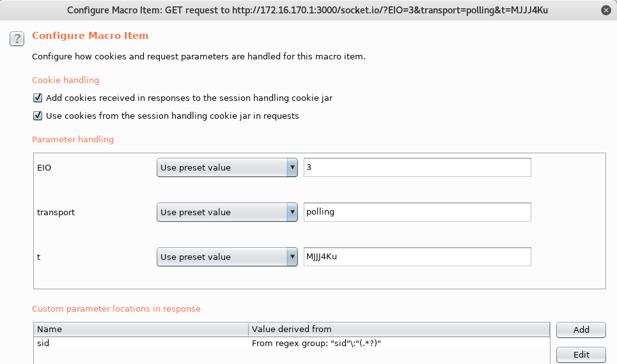The image size is (617, 364).
Task: Click the arrow on the t combo box
Action: (292, 257)
